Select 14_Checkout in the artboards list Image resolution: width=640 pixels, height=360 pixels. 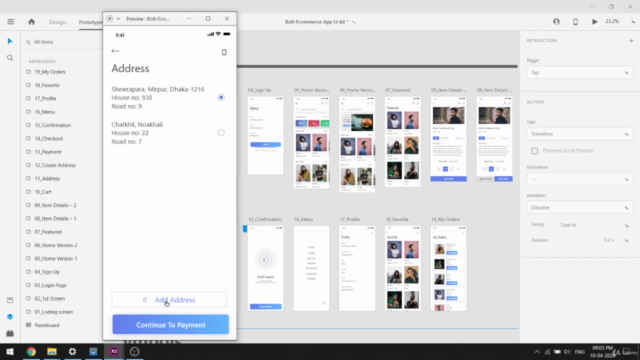(49, 138)
